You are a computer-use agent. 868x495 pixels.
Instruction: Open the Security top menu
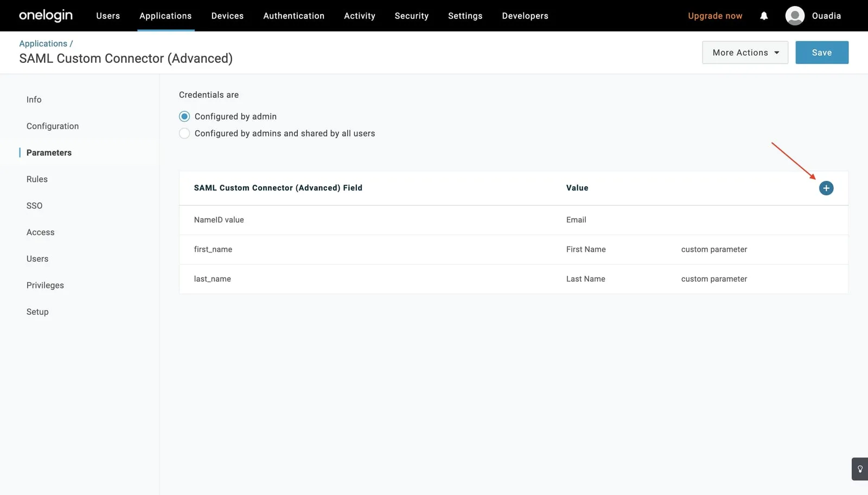click(412, 16)
